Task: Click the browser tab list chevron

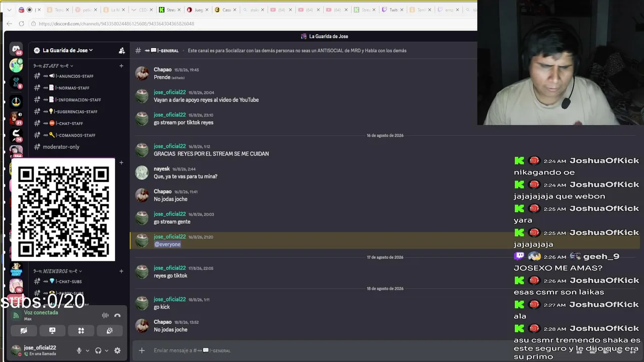Action: (x=9, y=10)
